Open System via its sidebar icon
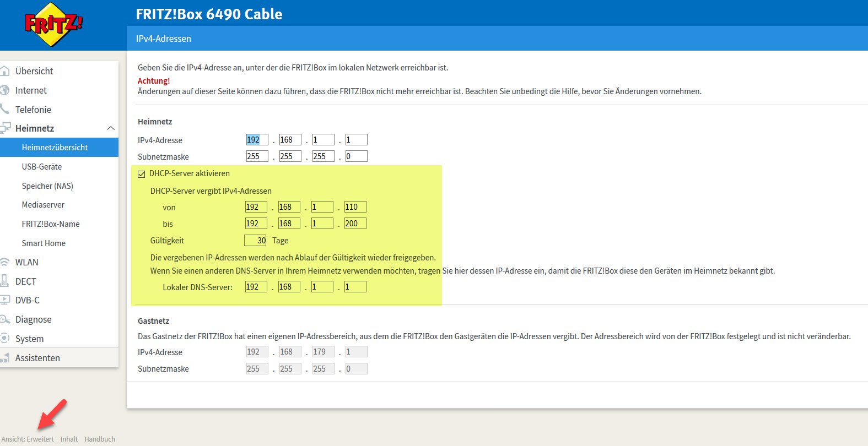Screen dimensions: 868x446 tap(5, 338)
